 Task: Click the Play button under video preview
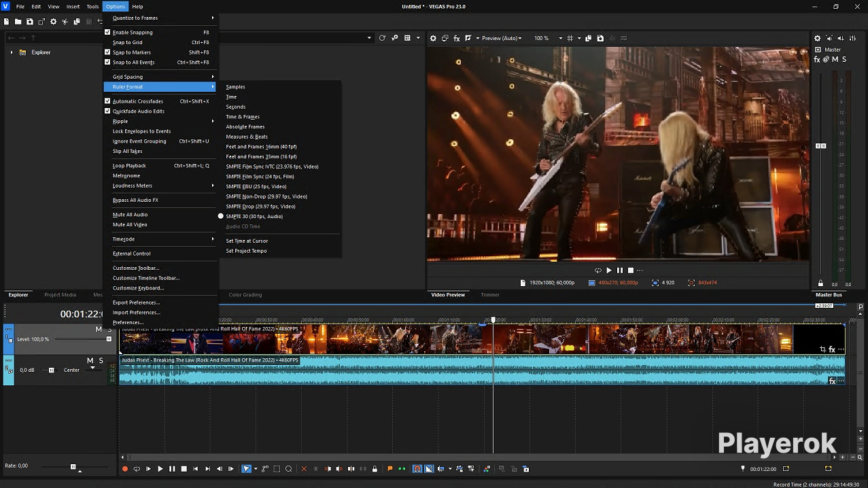point(608,271)
